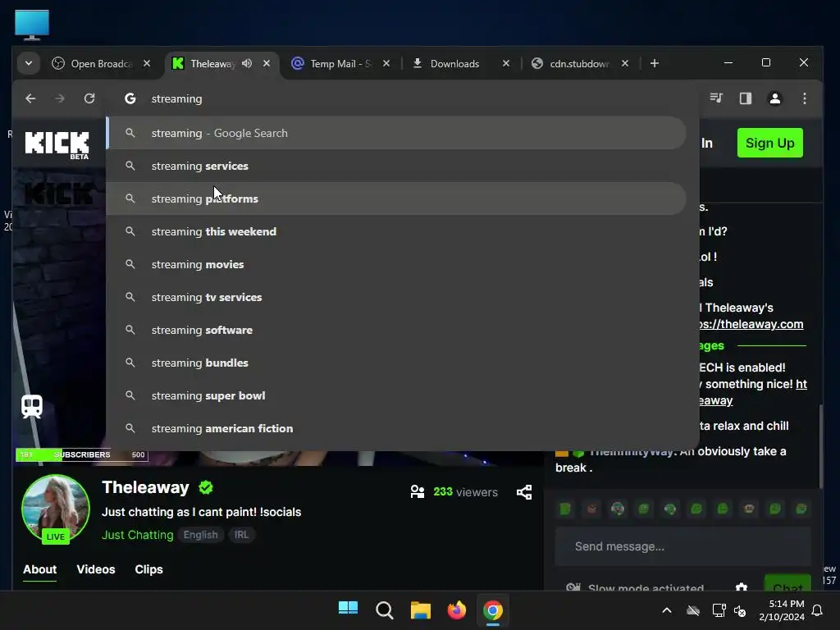Open the Clips tab

(x=149, y=569)
